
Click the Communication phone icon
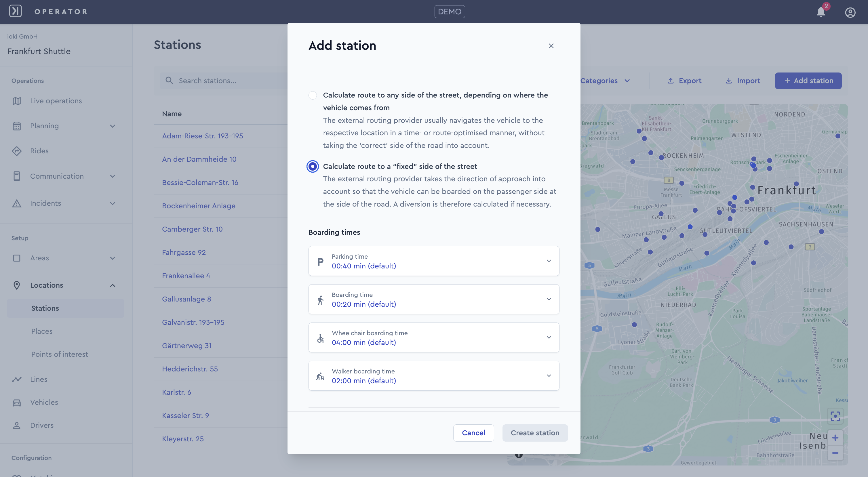(x=16, y=176)
